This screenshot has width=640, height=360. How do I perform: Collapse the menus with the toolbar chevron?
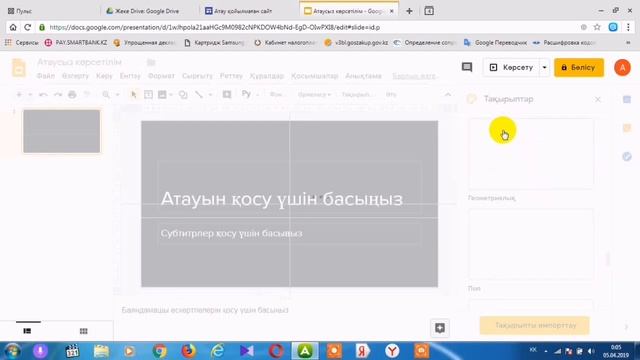click(448, 95)
